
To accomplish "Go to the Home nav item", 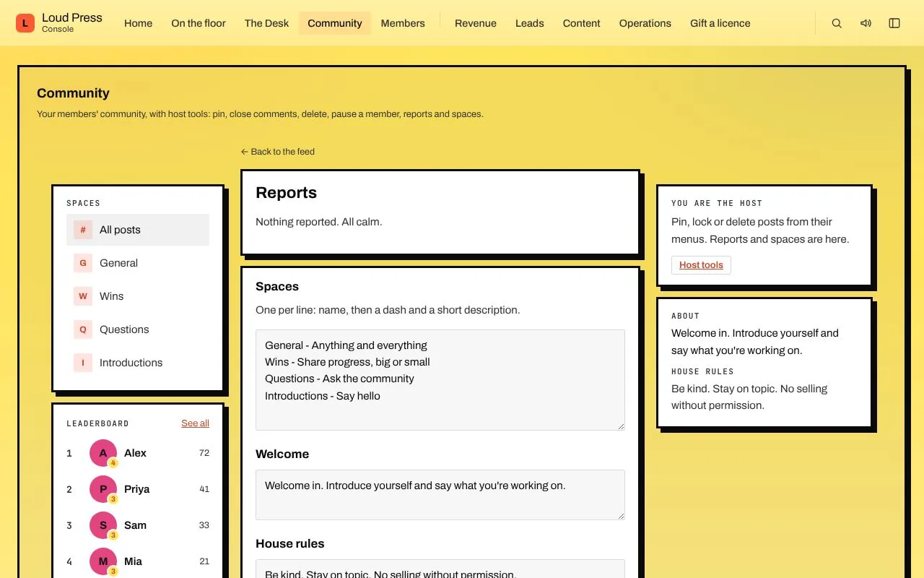I will click(x=138, y=23).
